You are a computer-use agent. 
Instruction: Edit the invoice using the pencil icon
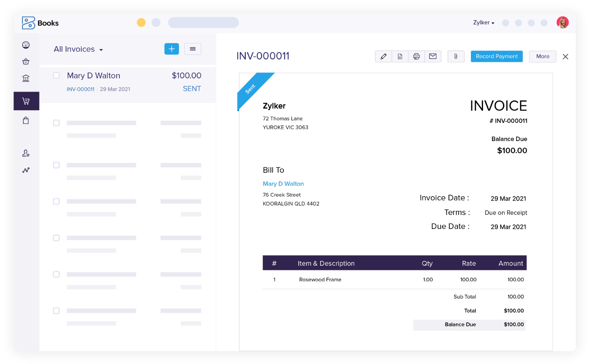point(383,56)
